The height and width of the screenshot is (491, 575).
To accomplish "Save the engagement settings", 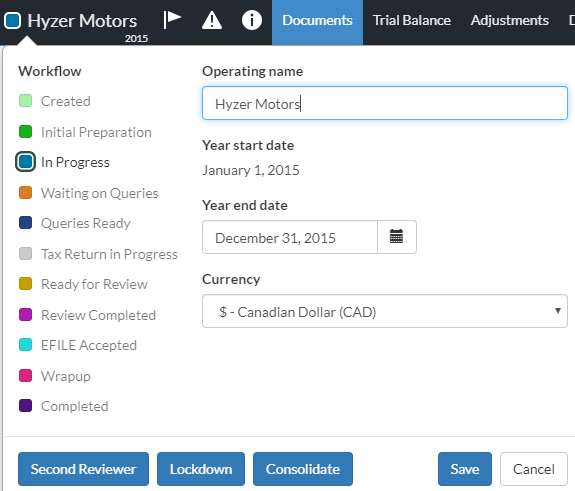I will point(465,469).
